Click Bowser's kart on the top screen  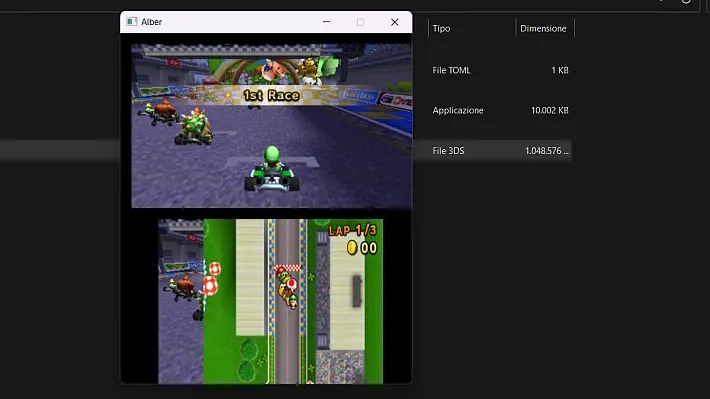(194, 127)
